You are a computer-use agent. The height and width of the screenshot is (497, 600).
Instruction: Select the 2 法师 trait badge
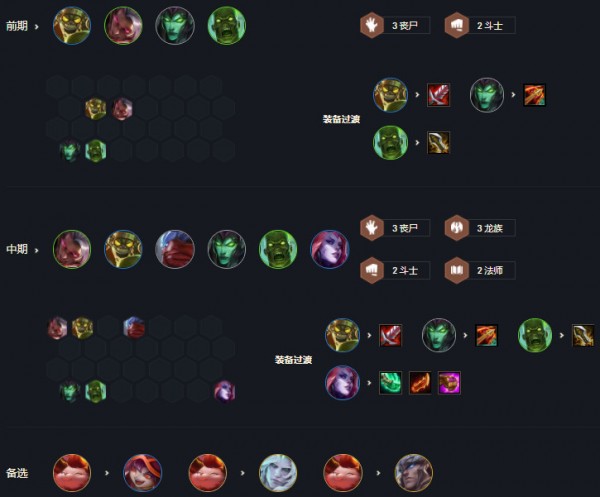point(480,270)
